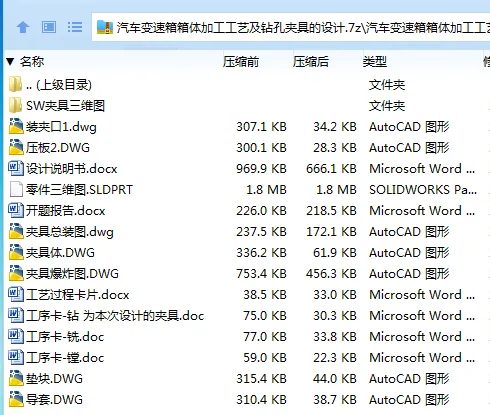The height and width of the screenshot is (415, 490).
Task: Click the 文件夹 type in SW夹具三维图 row
Action: 387,106
